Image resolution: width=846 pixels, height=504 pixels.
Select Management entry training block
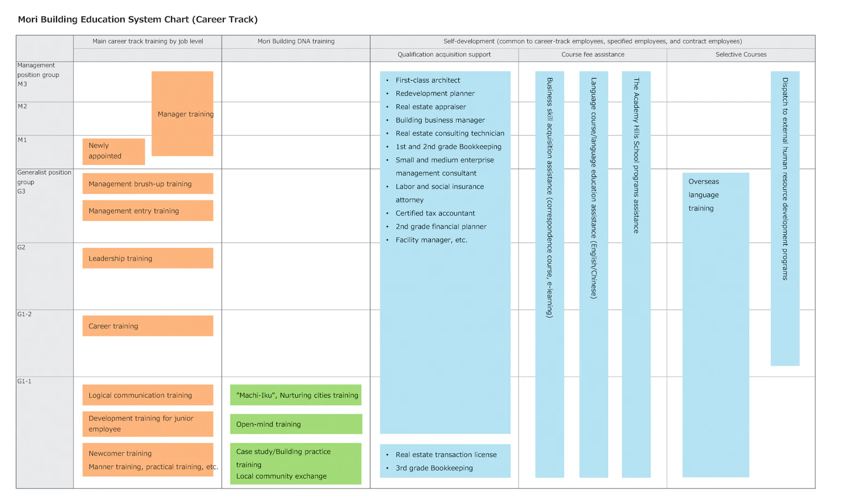[x=148, y=211]
